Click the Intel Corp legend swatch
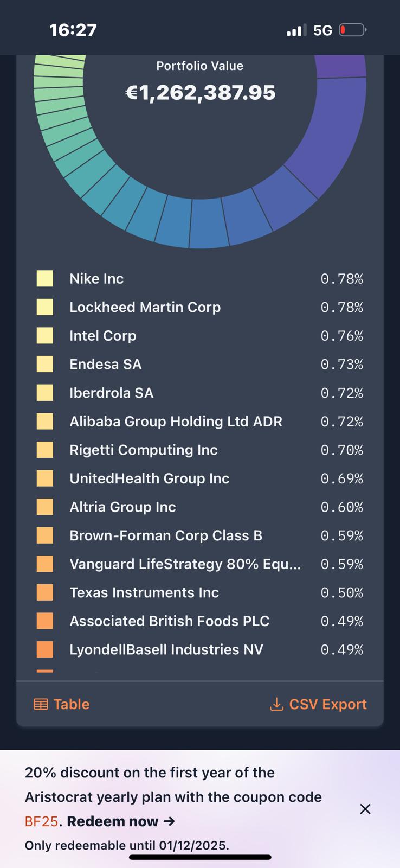The image size is (400, 868). [x=45, y=336]
